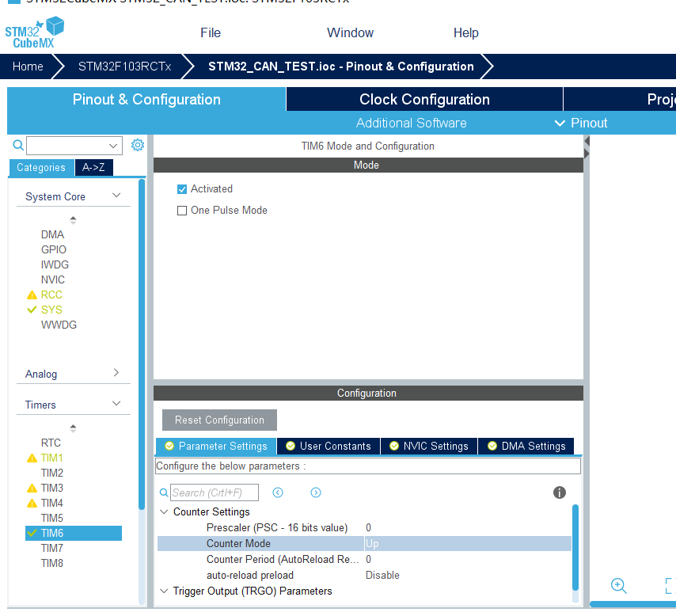676x616 pixels.
Task: Open the User Constants tab
Action: coord(329,446)
